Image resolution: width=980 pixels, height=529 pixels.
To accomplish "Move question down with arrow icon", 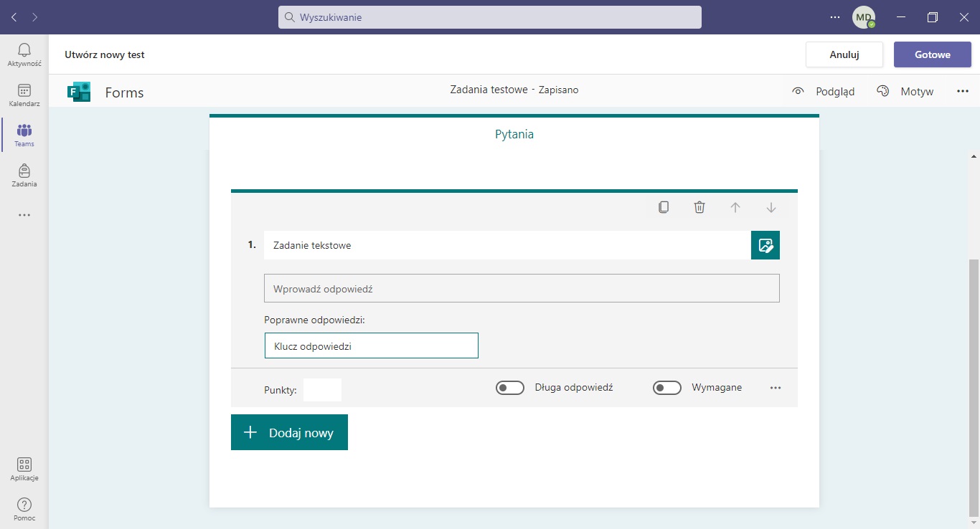I will click(771, 207).
